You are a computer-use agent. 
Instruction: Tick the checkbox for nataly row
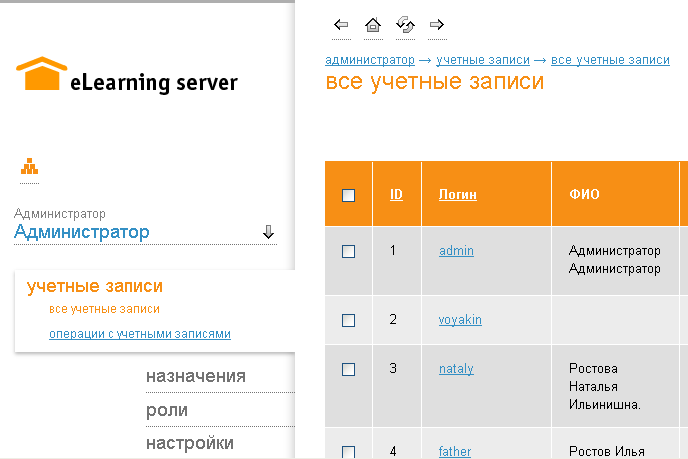pyautogui.click(x=349, y=370)
